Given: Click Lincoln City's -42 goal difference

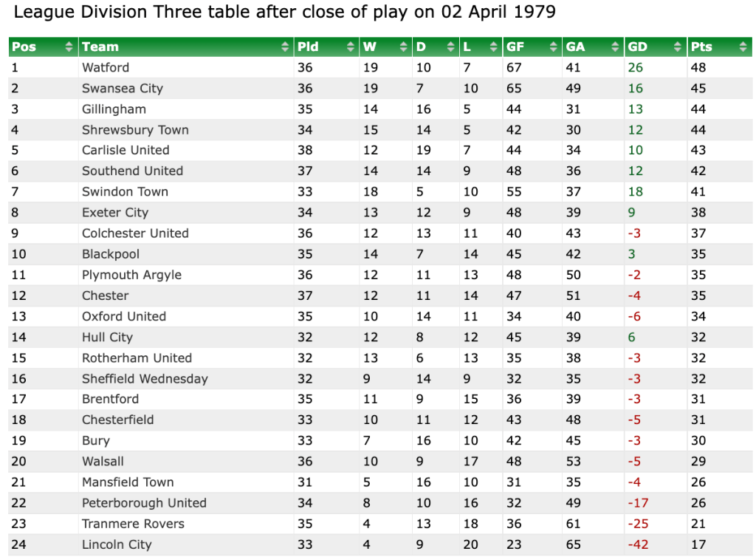Looking at the screenshot, I should click(638, 545).
